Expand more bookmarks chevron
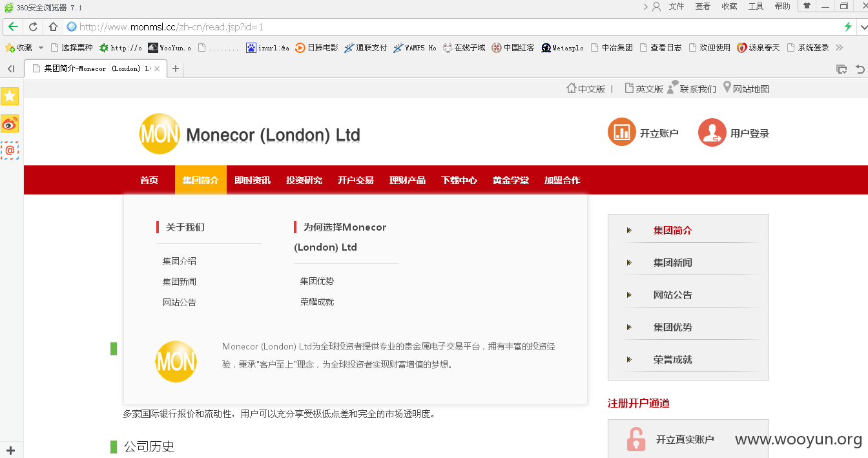The width and height of the screenshot is (868, 458). click(839, 48)
